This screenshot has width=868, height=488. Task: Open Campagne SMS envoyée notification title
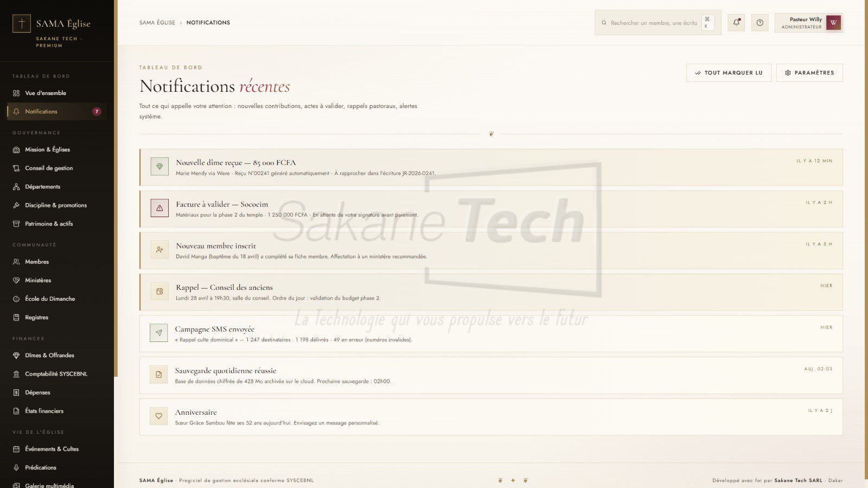pyautogui.click(x=214, y=329)
